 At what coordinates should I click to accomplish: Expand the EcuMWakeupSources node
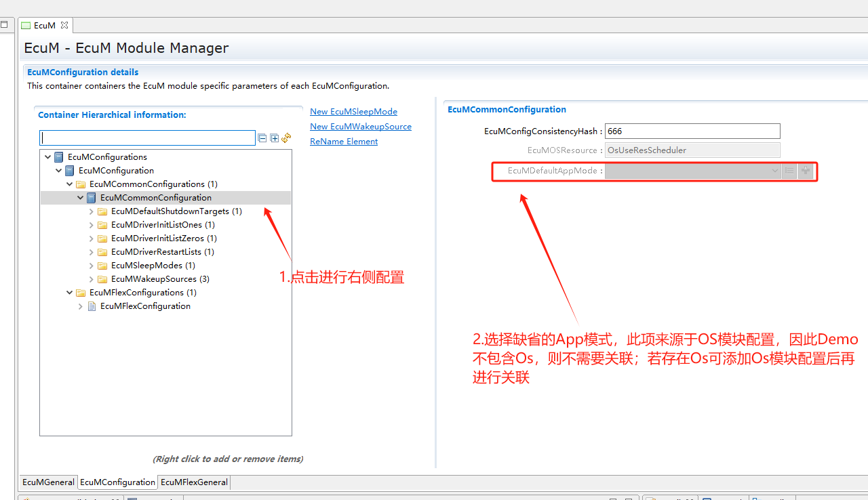[x=92, y=279]
